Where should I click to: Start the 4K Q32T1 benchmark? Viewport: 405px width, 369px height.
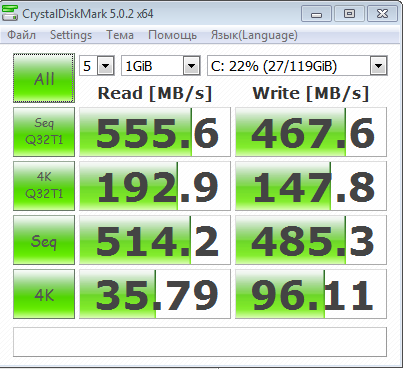pos(44,186)
